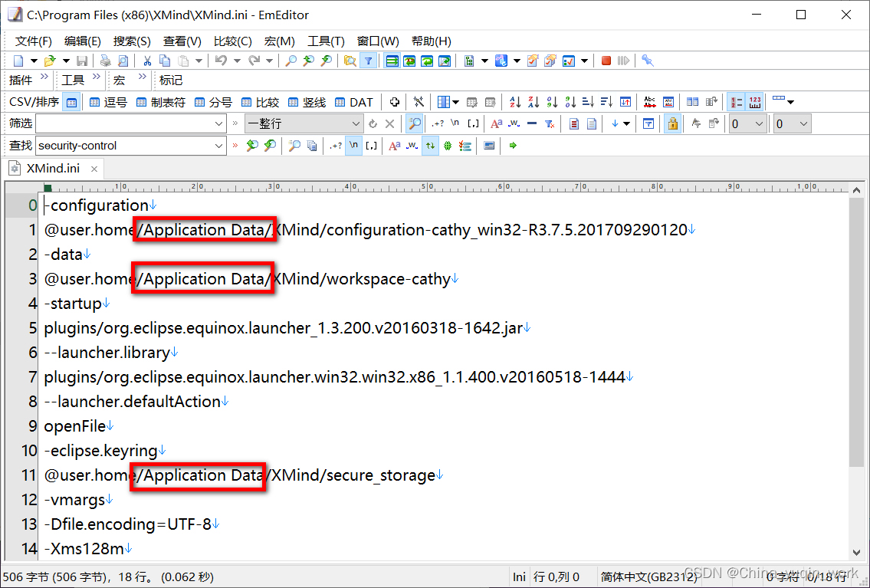Open the 筛选 filter text dropdown
The image size is (870, 588).
218,123
